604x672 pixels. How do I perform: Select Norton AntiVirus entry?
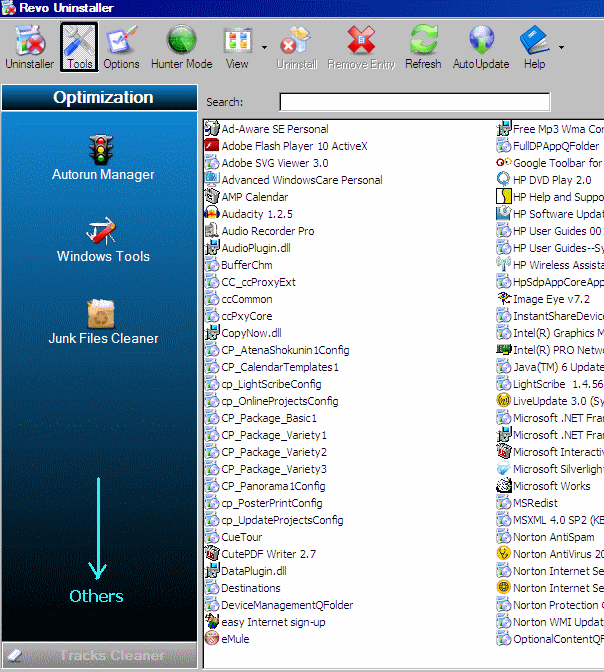click(x=550, y=554)
